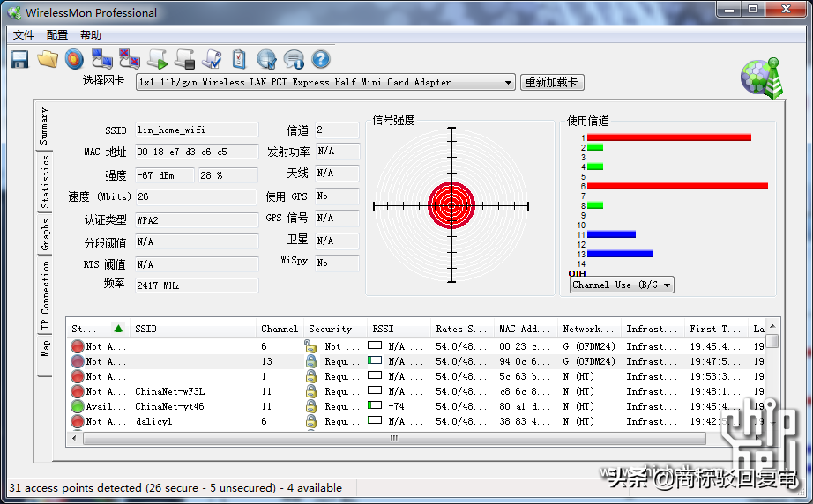This screenshot has height=504, width=813.
Task: Click the blue channel 13 usage bar
Action: point(620,254)
